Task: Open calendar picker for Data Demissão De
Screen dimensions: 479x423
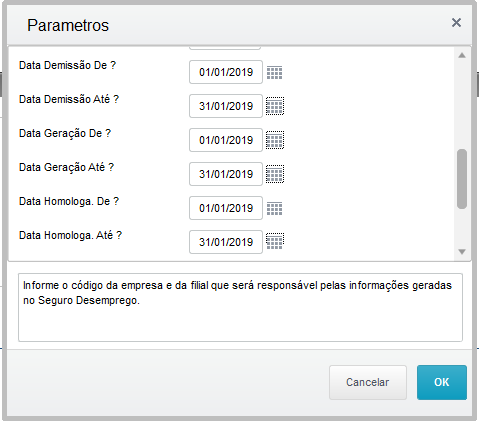Action: (275, 72)
